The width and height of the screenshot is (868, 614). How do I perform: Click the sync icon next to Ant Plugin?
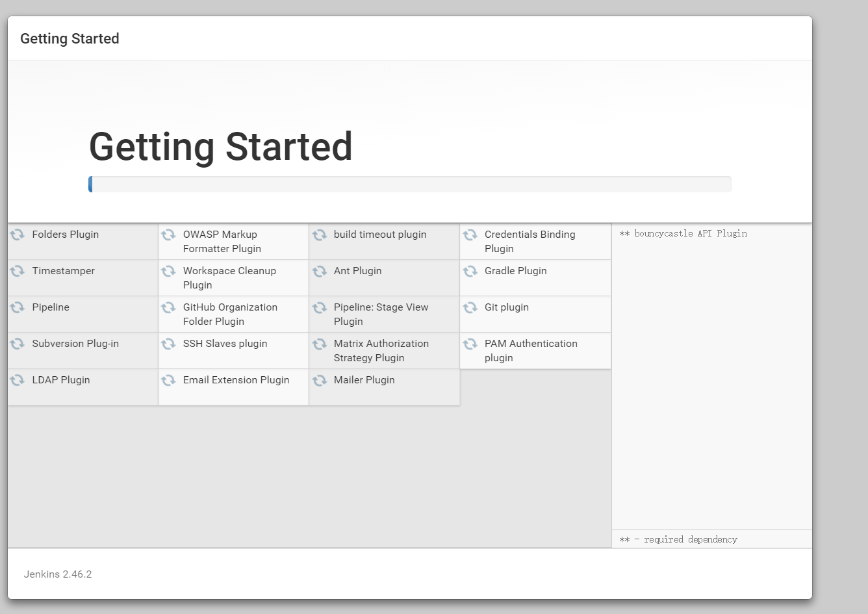pyautogui.click(x=320, y=271)
